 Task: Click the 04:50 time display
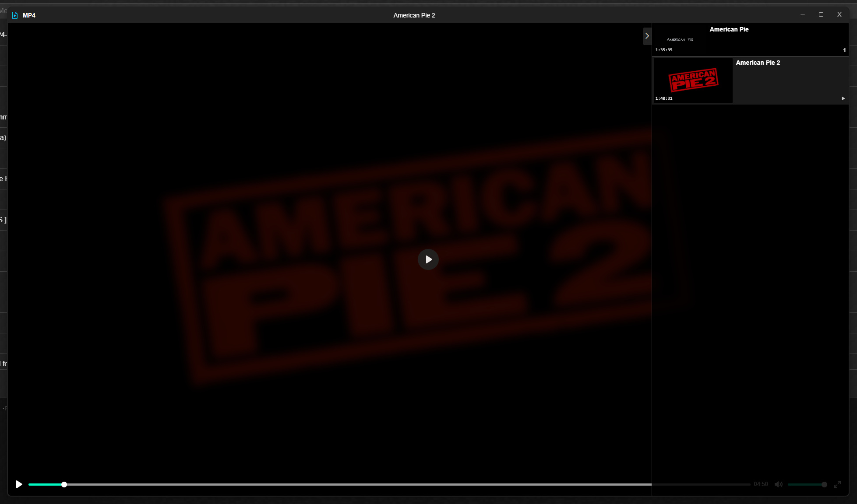(x=761, y=484)
